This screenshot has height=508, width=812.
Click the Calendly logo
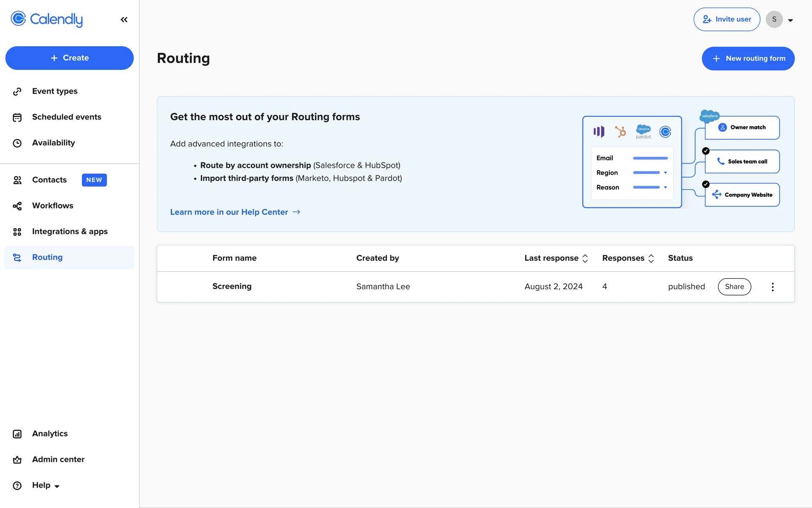point(47,19)
